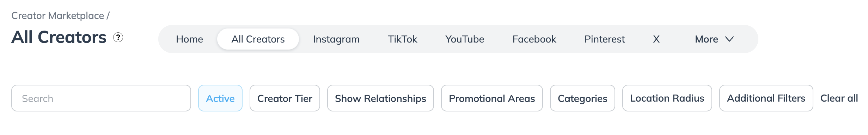868x135 pixels.
Task: Click the help question mark icon
Action: coord(118,37)
